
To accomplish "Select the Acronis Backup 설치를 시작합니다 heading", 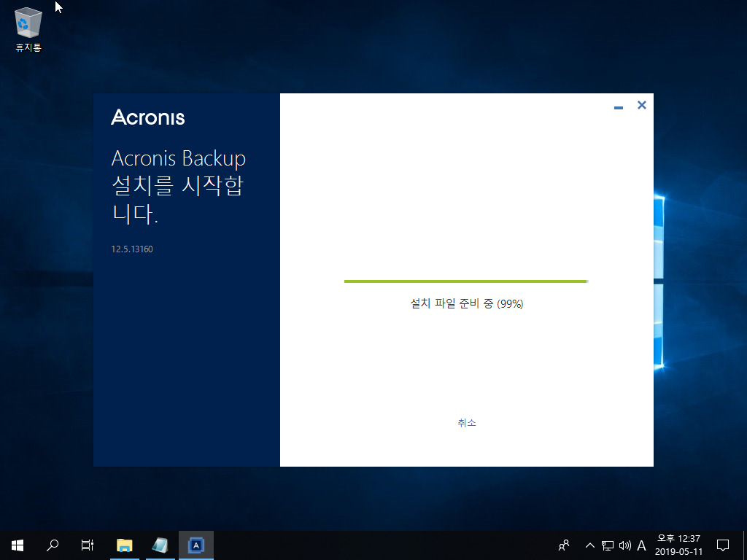I will tap(179, 186).
